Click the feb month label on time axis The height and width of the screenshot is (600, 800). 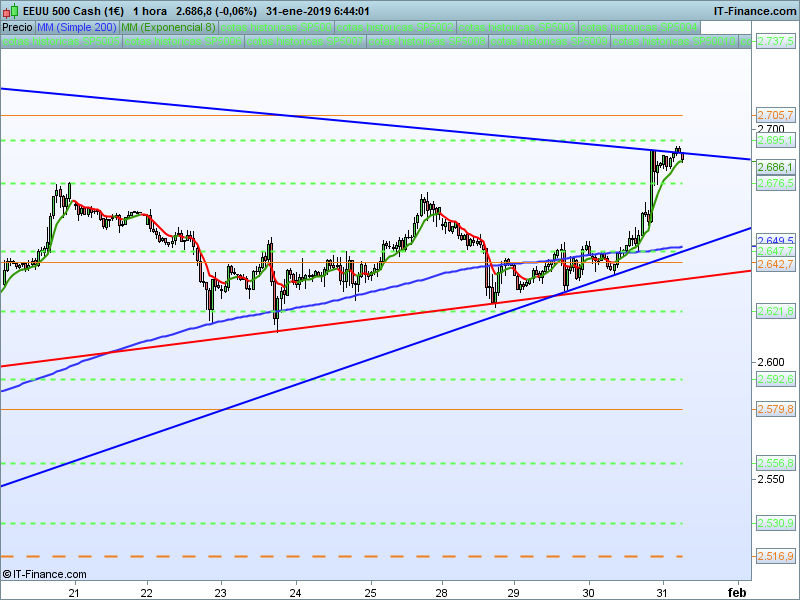[737, 593]
